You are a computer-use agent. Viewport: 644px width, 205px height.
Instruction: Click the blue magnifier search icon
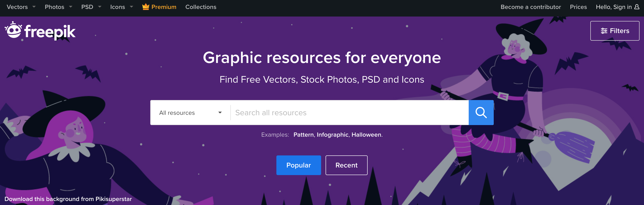pyautogui.click(x=481, y=113)
